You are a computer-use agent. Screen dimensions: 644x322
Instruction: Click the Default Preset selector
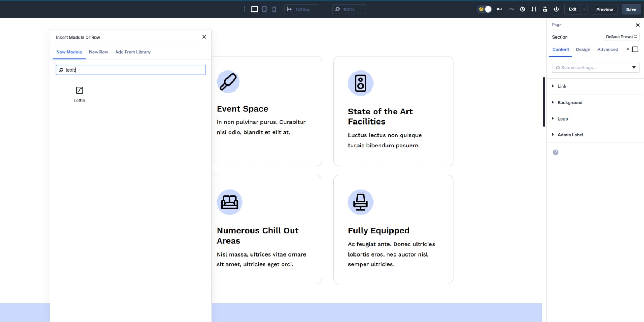coord(621,36)
